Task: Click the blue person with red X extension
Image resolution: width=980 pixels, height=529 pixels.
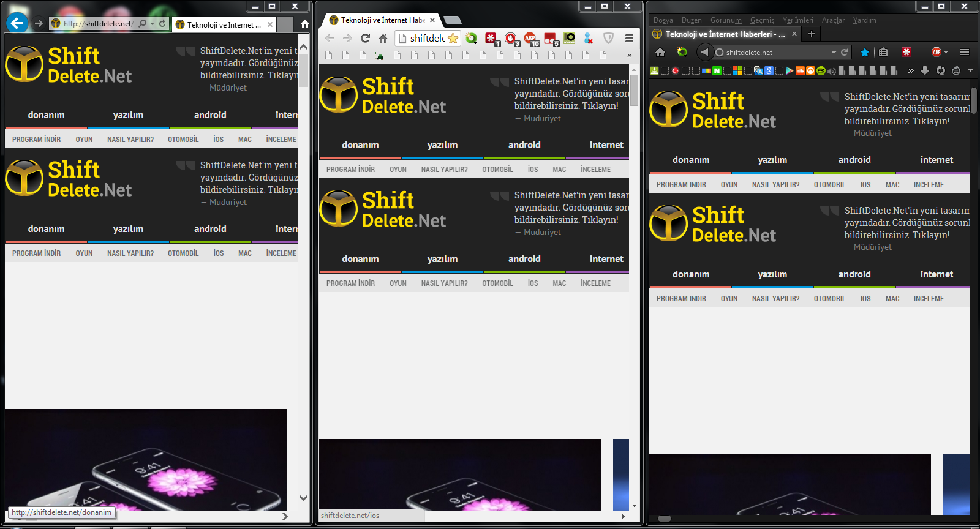Action: click(x=589, y=39)
